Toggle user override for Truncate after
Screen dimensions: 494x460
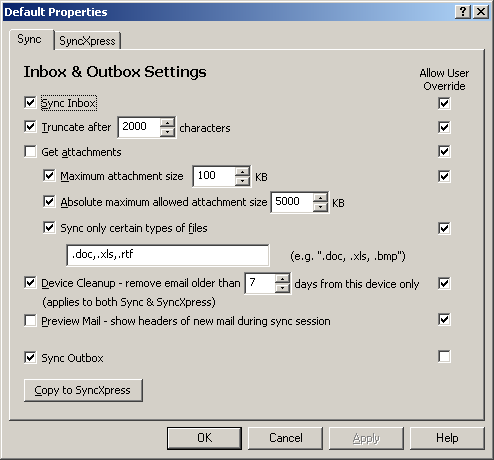pyautogui.click(x=444, y=127)
